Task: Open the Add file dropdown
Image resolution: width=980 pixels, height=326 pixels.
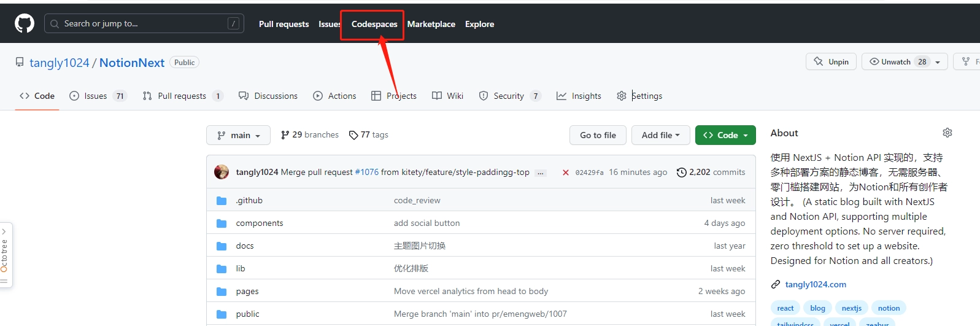Action: [661, 135]
